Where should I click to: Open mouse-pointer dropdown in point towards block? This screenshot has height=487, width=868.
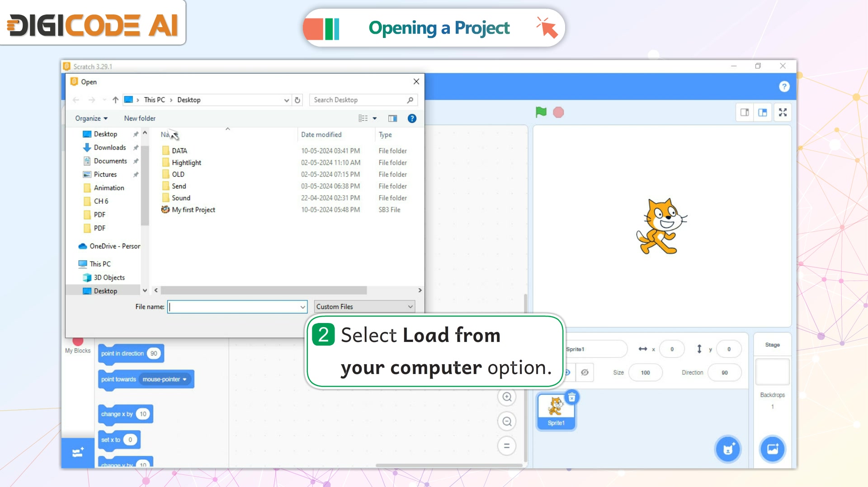(x=165, y=379)
